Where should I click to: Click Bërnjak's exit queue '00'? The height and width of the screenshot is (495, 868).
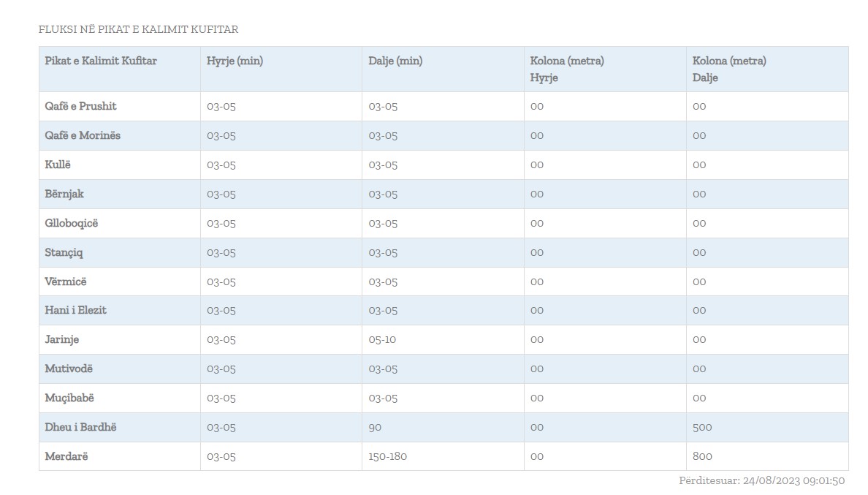coord(699,194)
